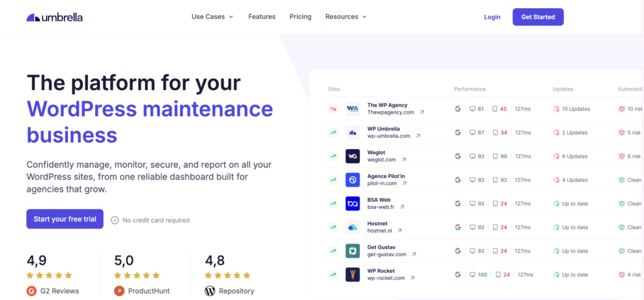
Task: Click the 10 risk vulnerability badge
Action: click(x=630, y=109)
